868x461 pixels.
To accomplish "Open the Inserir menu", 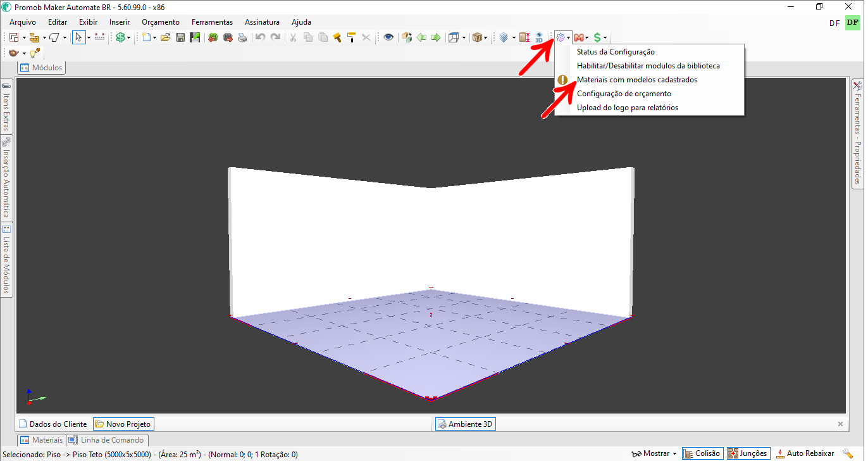I will (120, 22).
